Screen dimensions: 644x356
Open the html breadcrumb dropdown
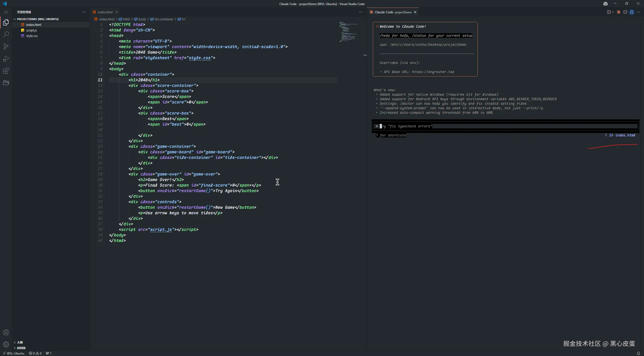(x=124, y=19)
